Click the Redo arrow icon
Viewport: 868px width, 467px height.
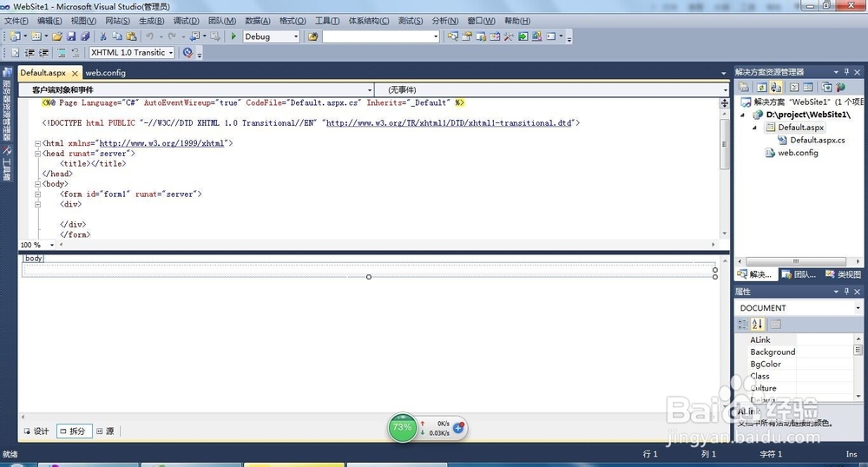coord(172,36)
